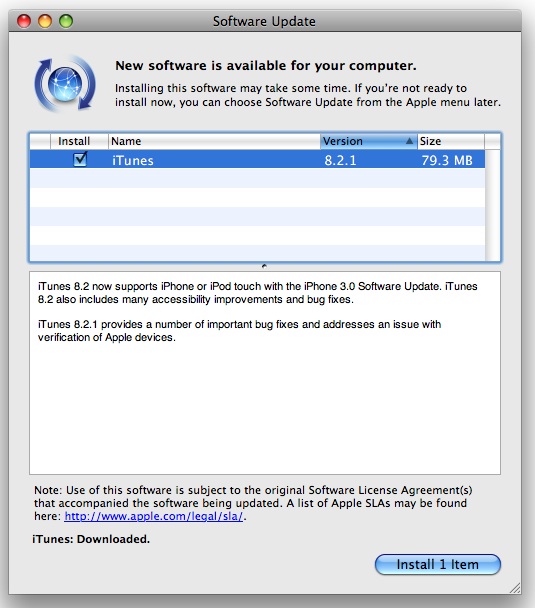
Task: Click the Version column sort arrow
Action: point(409,141)
